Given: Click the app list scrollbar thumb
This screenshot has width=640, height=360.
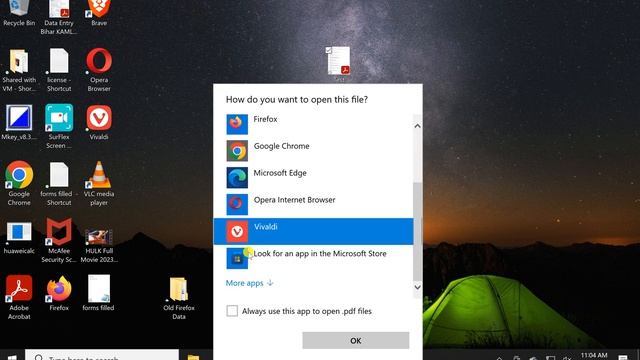Looking at the screenshot, I should click(x=417, y=231).
